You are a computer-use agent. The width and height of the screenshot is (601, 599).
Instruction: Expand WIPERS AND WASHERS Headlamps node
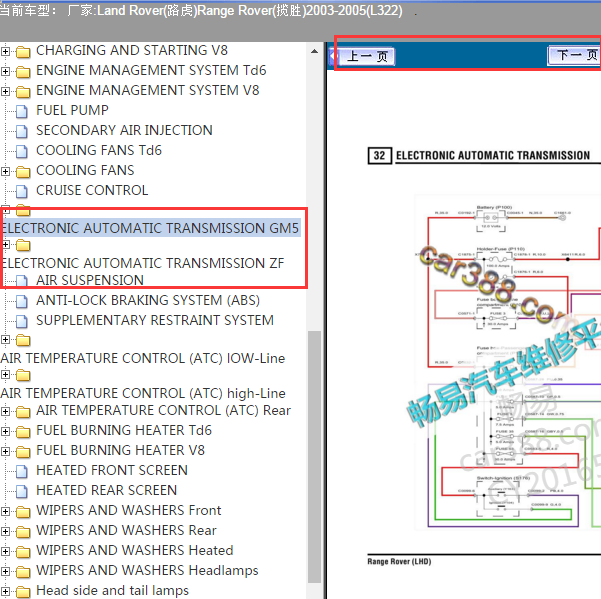[5, 571]
